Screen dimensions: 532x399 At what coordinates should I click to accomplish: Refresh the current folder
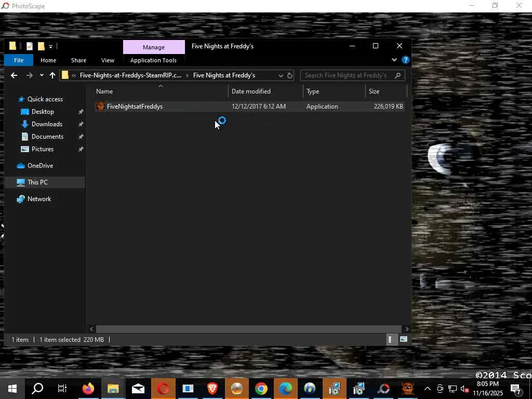pos(290,76)
